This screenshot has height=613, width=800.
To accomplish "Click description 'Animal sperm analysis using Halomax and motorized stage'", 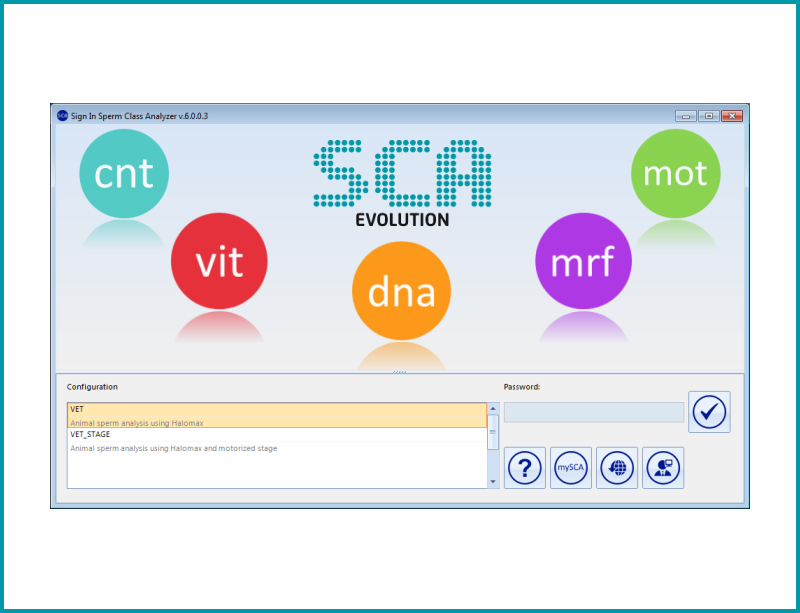I will tap(173, 448).
